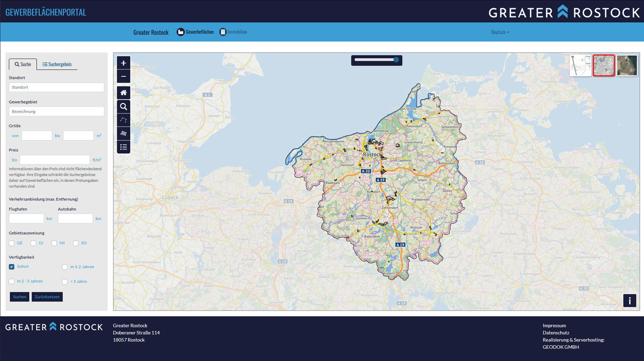The height and width of the screenshot is (361, 644).
Task: Check the 'In 1-2 Jahren' box
Action: [65, 267]
